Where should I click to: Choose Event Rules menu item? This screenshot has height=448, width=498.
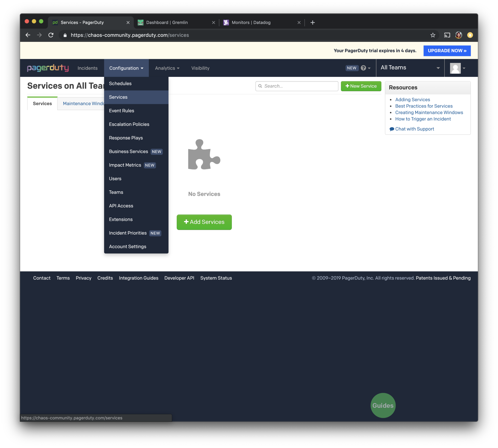tap(136, 111)
